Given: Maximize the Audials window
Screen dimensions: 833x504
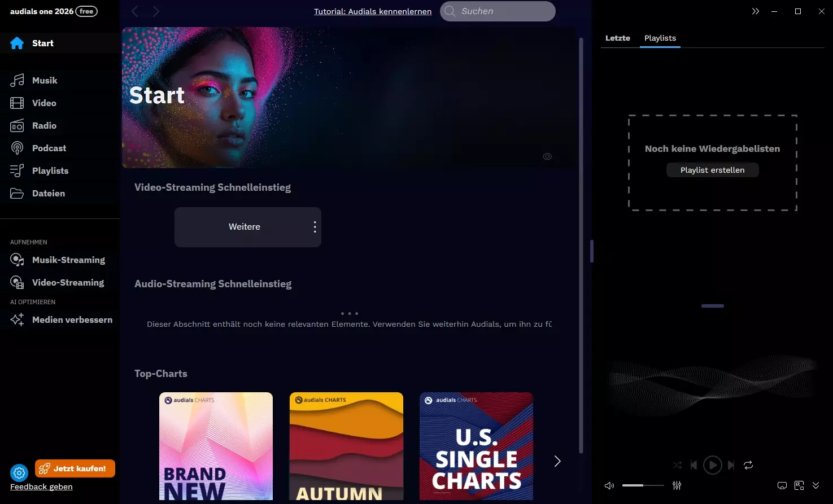Looking at the screenshot, I should click(x=798, y=11).
